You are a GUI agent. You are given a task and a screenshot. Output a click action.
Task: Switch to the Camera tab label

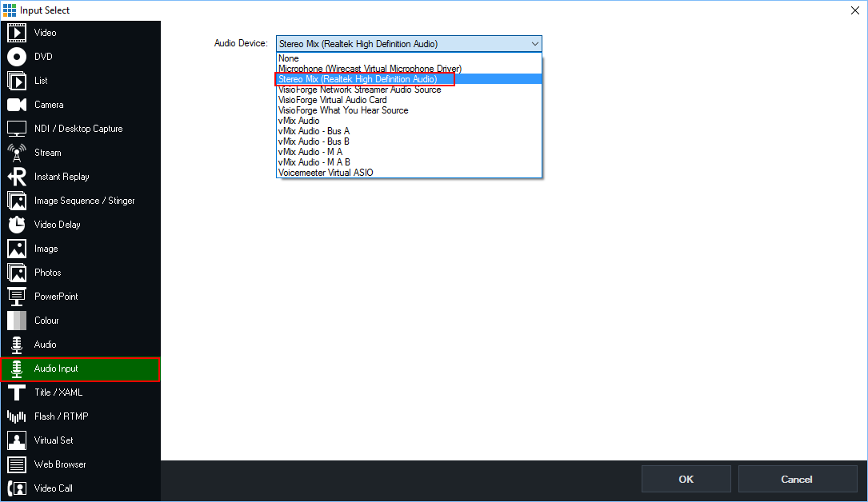(49, 105)
